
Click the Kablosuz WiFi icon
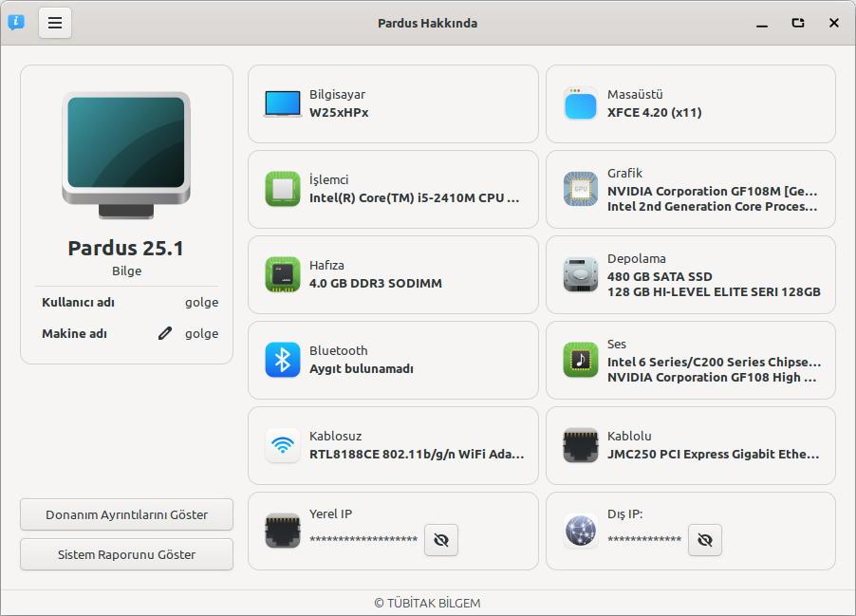point(283,445)
